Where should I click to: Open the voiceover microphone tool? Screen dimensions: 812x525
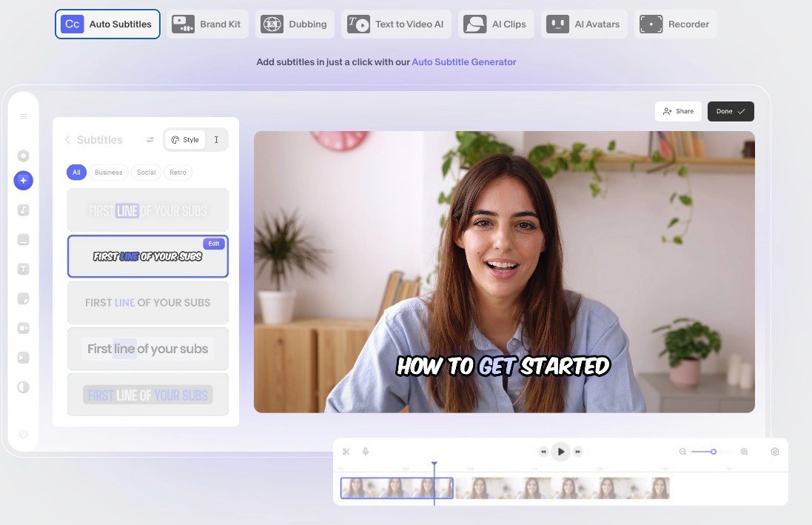click(x=365, y=452)
